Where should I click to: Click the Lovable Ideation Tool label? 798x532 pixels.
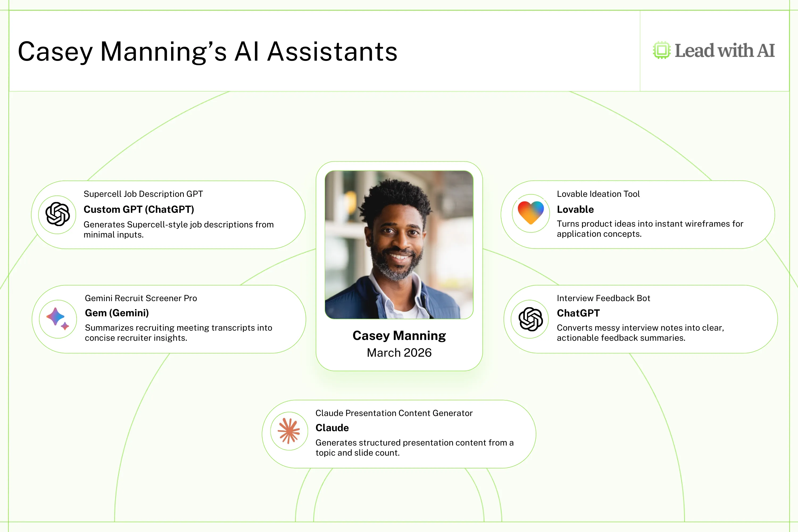598,194
